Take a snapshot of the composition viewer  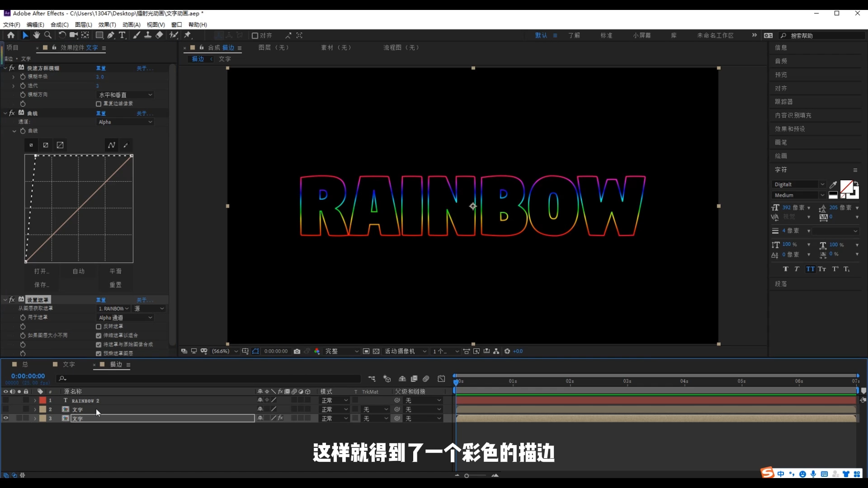297,351
